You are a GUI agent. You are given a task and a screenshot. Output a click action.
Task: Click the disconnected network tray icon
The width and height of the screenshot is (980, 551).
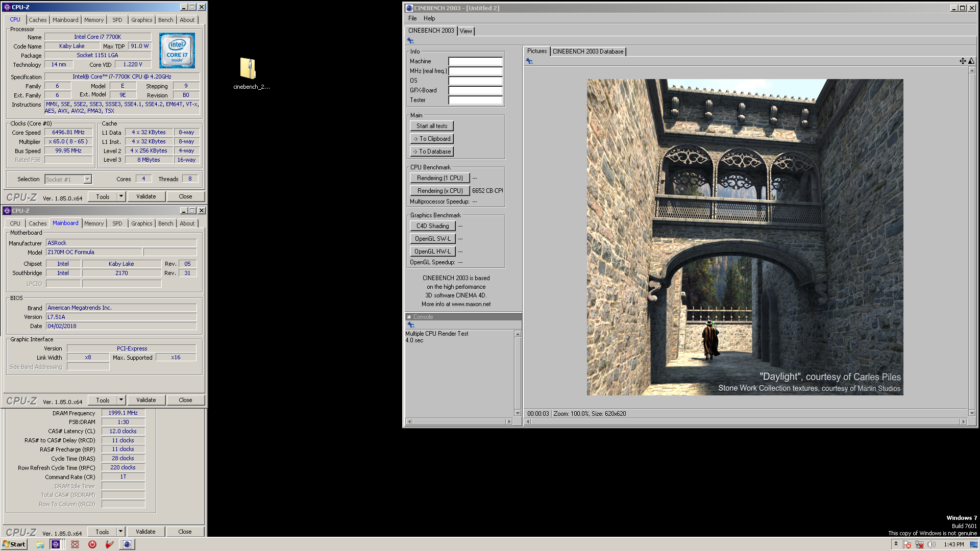pyautogui.click(x=919, y=544)
